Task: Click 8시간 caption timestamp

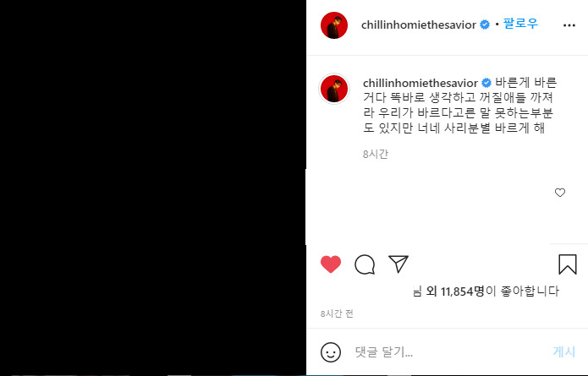Action: tap(376, 154)
